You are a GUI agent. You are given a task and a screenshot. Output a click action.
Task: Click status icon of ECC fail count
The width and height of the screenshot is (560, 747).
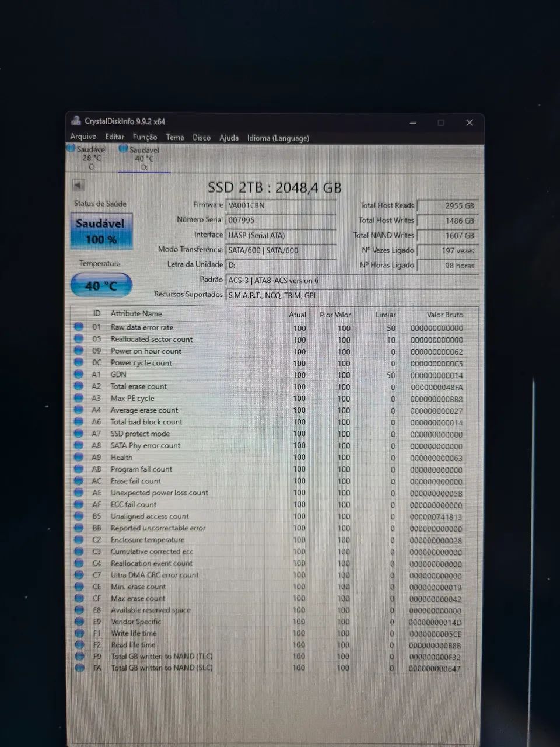pos(79,504)
